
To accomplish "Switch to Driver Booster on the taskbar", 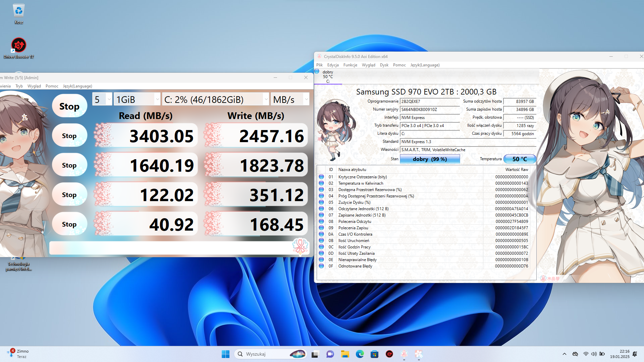I will [389, 354].
